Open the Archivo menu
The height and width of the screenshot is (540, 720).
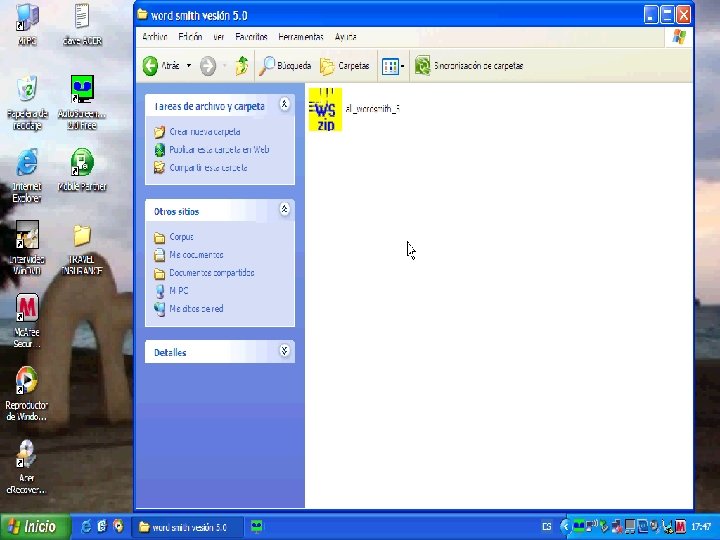tap(155, 37)
